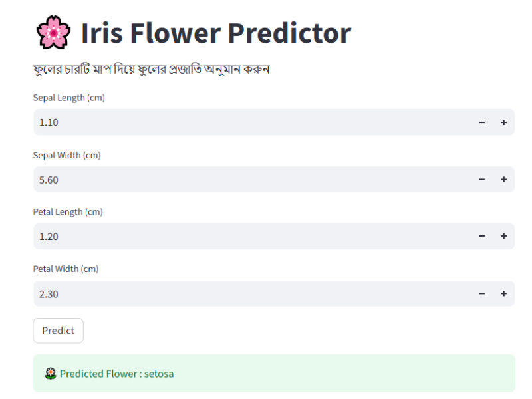Click the green prediction success banner
Screen dimensions: 532x399
click(x=273, y=374)
